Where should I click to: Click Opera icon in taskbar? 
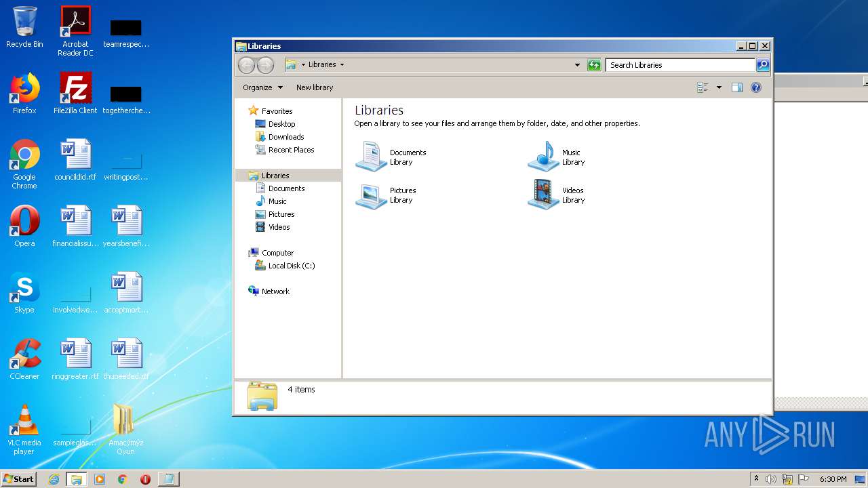[145, 479]
